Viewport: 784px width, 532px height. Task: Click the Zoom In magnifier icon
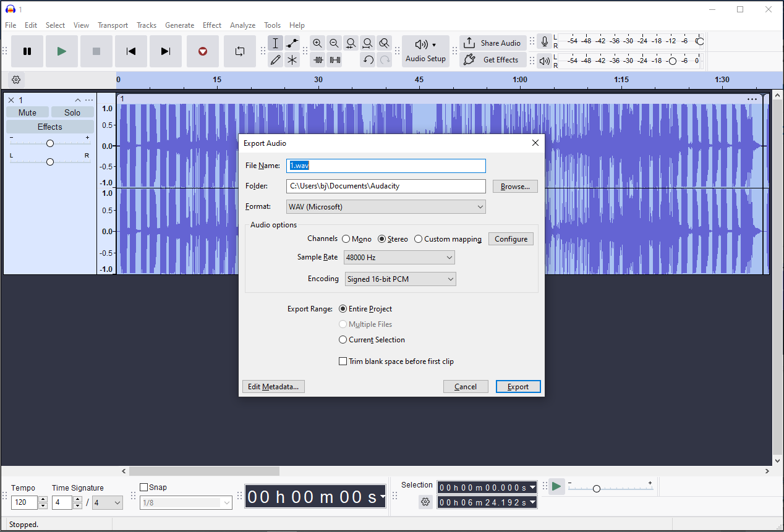point(317,43)
